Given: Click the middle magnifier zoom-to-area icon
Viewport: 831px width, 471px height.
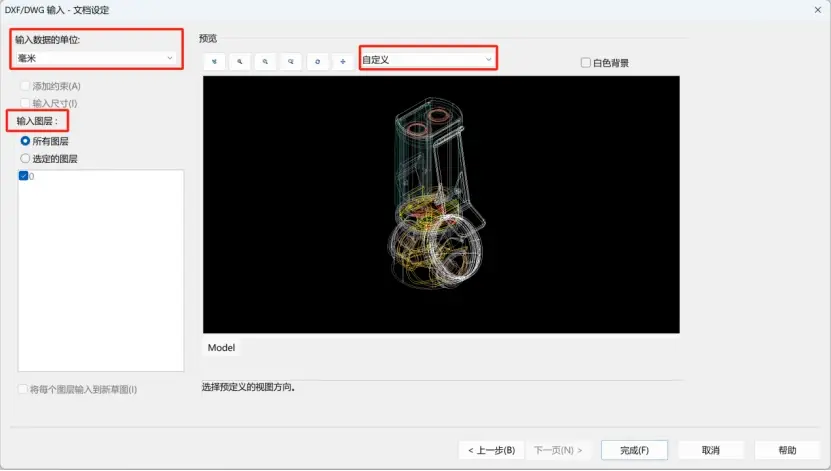Looking at the screenshot, I should tap(266, 61).
